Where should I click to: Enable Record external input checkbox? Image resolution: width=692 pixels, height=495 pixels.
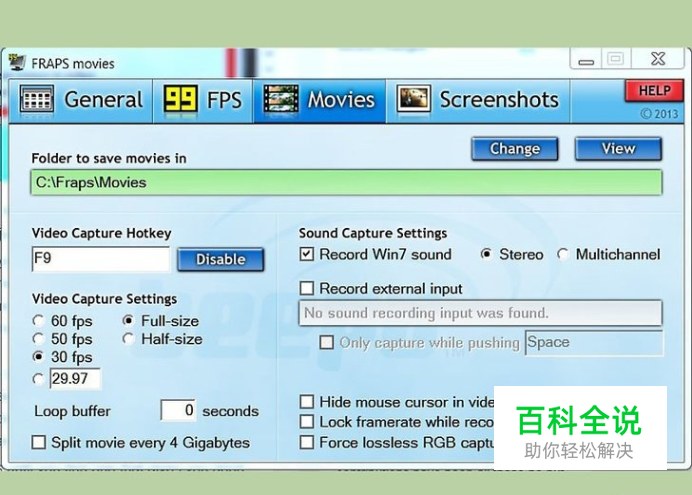tap(307, 289)
